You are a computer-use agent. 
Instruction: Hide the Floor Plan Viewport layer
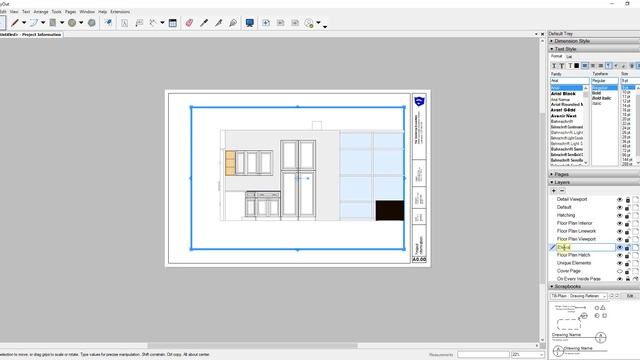tap(620, 239)
